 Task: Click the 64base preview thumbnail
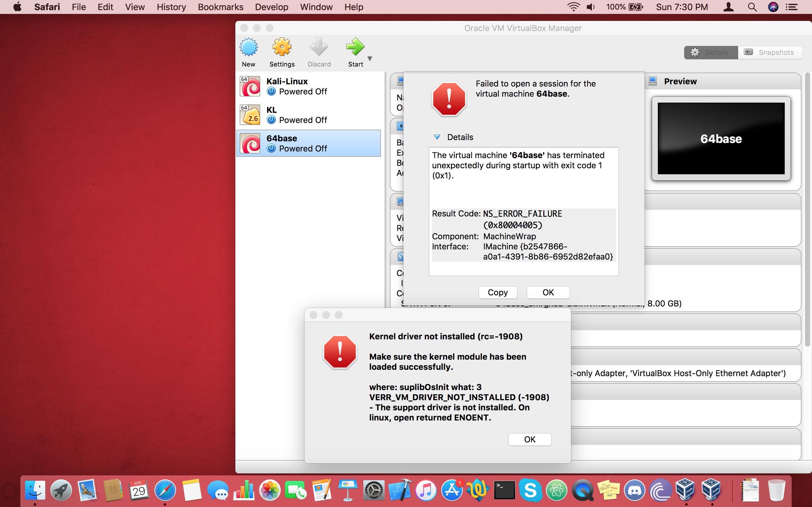[721, 138]
